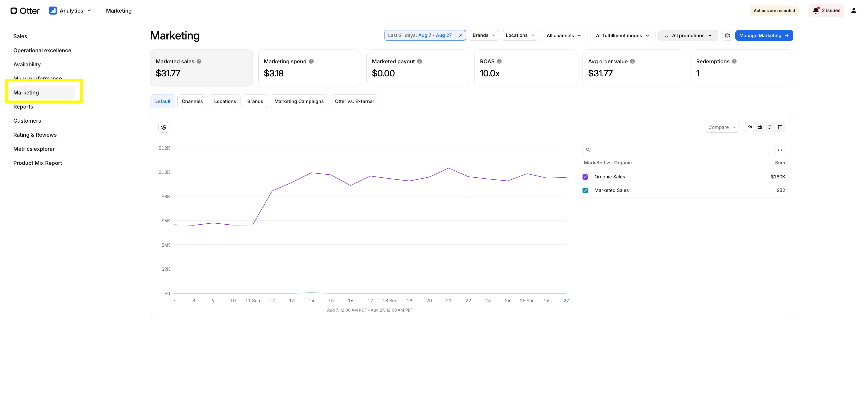Go to Rating & Reviews in sidebar
The height and width of the screenshot is (398, 868).
tap(35, 135)
